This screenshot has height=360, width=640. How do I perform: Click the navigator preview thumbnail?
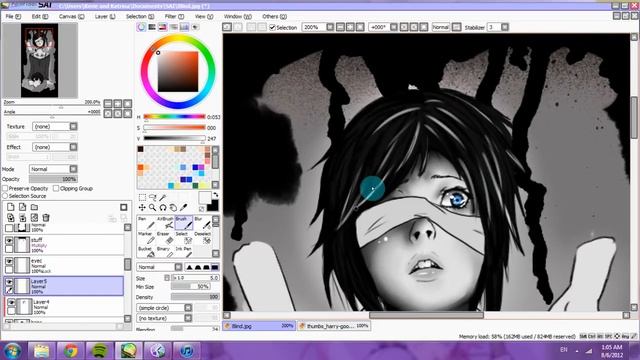click(40, 60)
